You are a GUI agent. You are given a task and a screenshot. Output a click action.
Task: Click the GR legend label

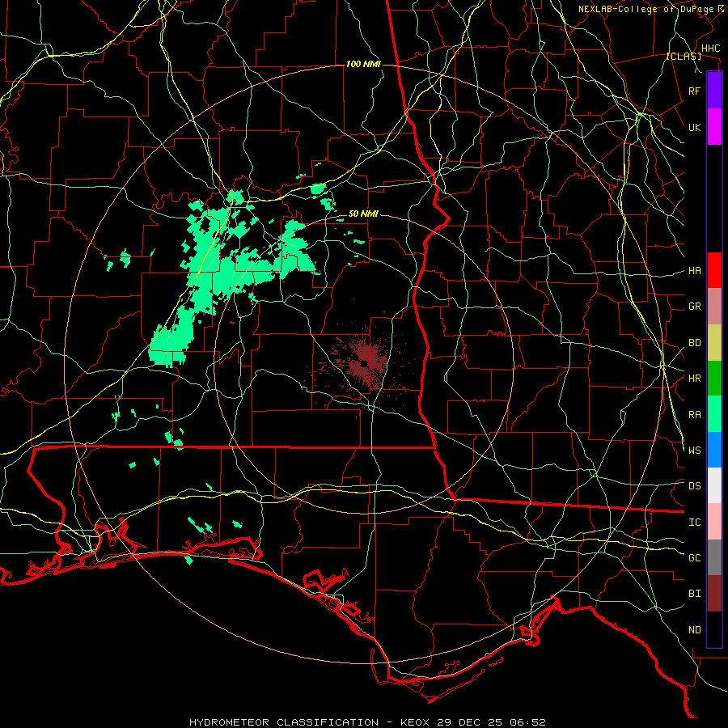point(694,307)
